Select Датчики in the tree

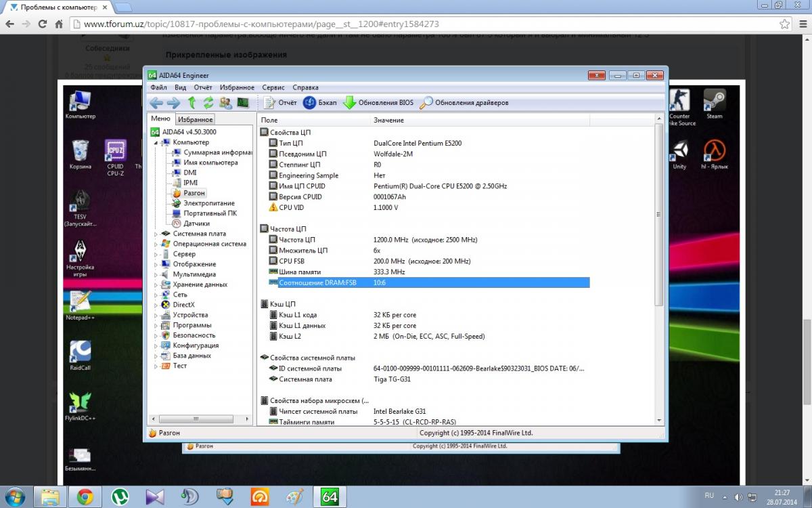coord(196,224)
